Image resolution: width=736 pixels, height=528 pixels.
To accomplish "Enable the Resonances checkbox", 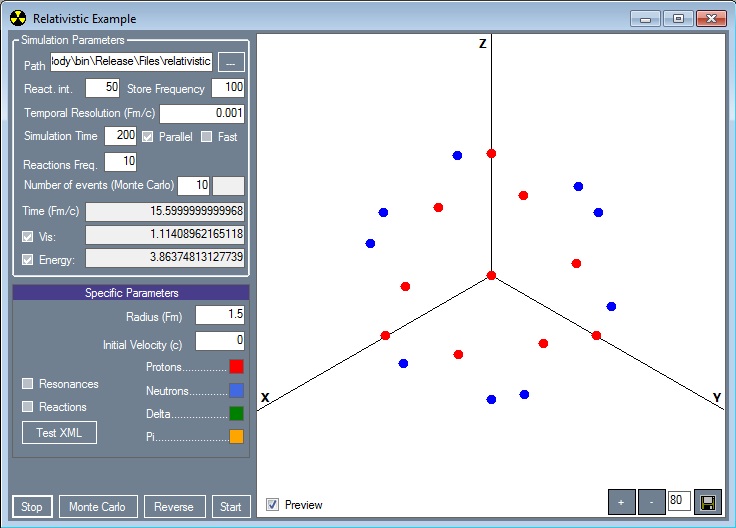I will coord(28,384).
